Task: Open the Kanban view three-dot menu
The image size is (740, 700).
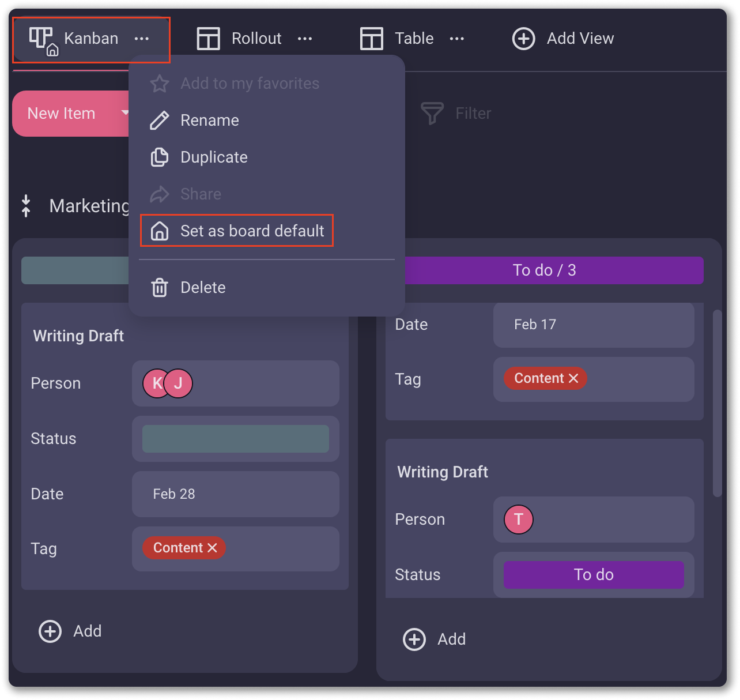Action: coord(142,39)
